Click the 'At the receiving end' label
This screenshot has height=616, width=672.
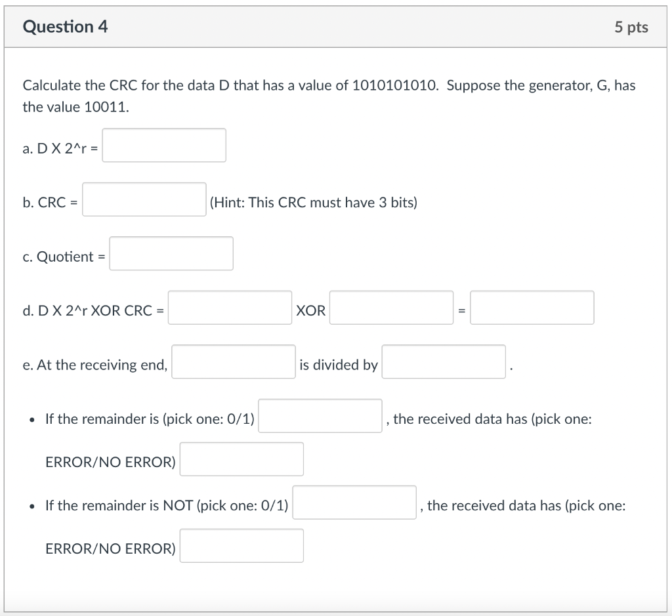click(x=95, y=365)
